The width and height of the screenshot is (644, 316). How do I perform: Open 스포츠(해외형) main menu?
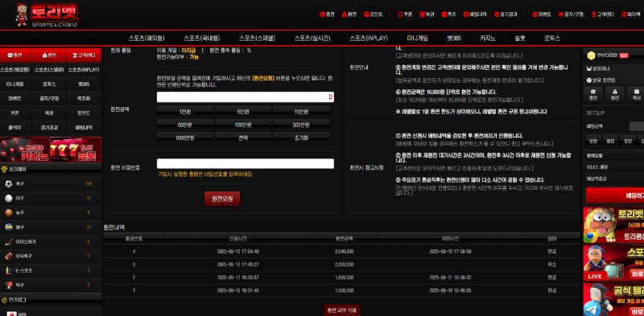point(147,38)
